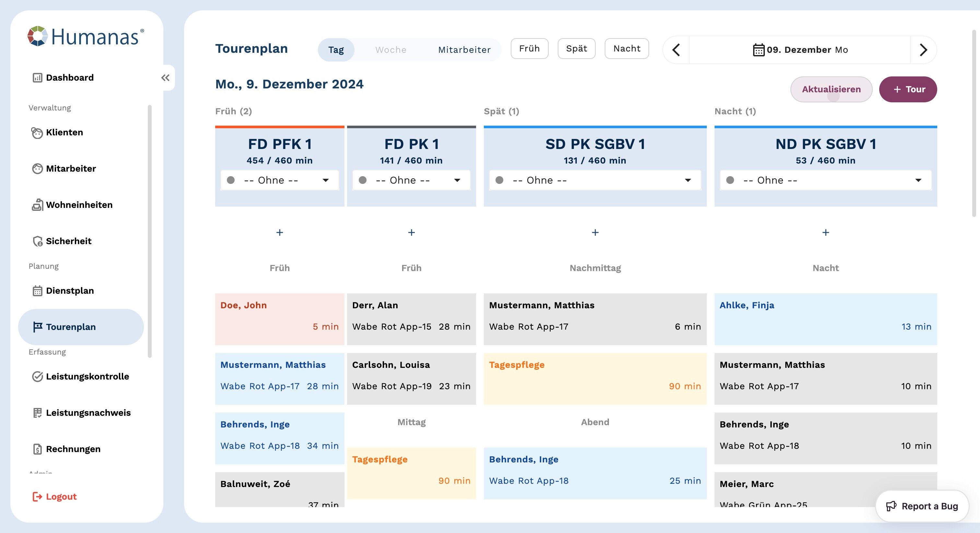Click the + Tour button

pyautogui.click(x=908, y=89)
